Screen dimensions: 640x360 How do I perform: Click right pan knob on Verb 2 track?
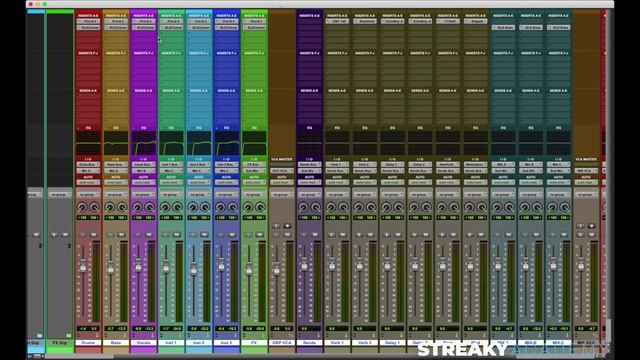pos(371,207)
